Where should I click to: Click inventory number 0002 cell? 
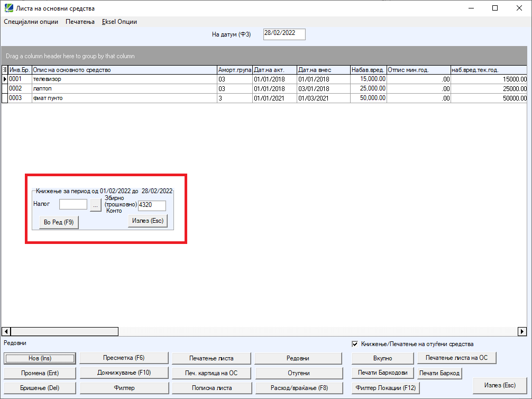coord(20,88)
